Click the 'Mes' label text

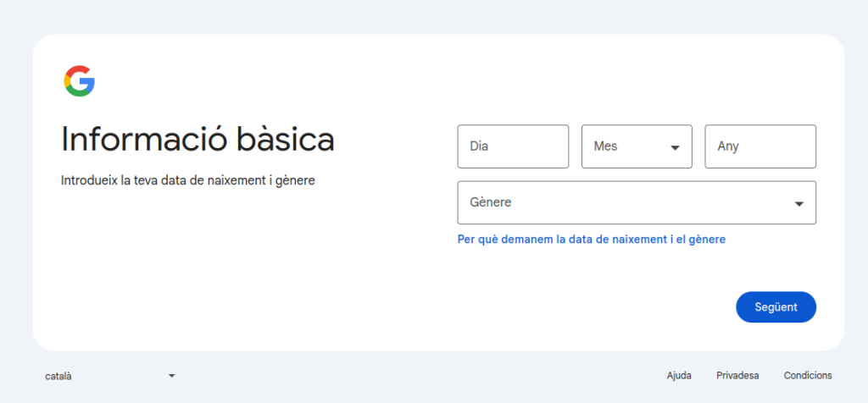click(x=605, y=146)
